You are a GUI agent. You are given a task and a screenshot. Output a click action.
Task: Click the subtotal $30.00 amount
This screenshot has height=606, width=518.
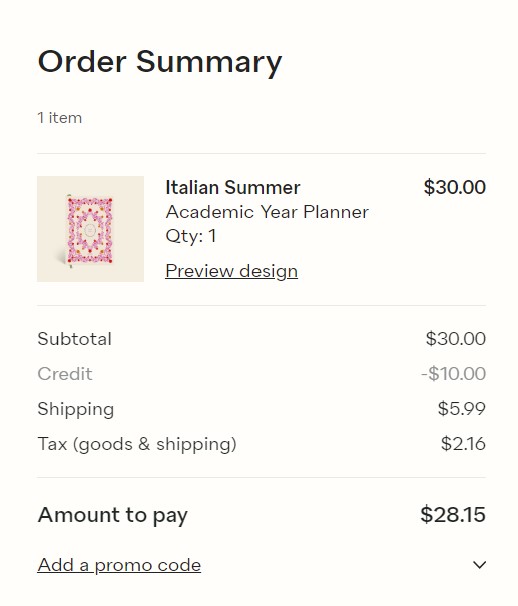click(455, 339)
